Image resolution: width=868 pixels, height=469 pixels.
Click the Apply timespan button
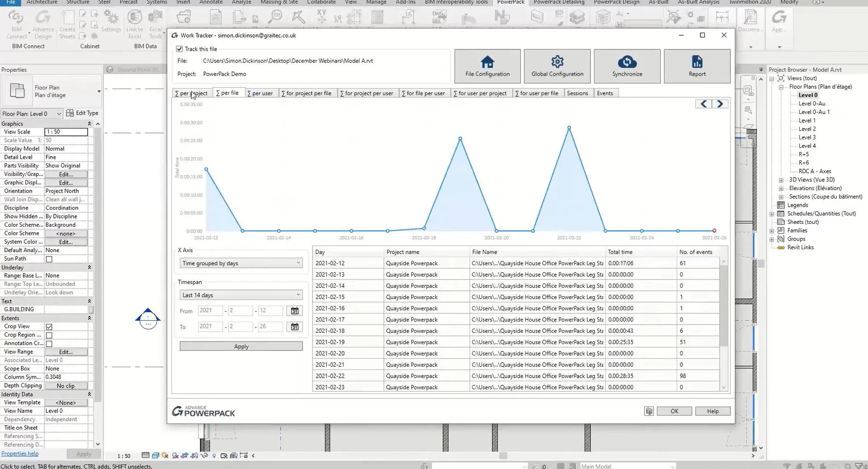pos(241,346)
